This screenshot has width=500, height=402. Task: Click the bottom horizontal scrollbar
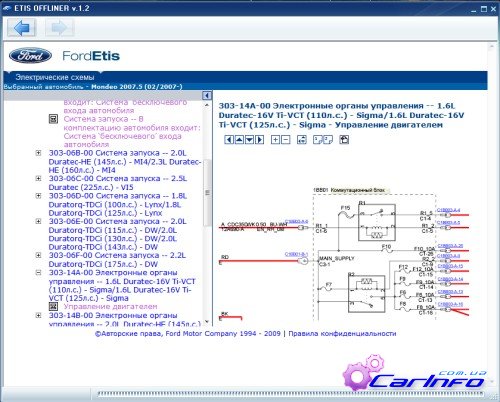(x=290, y=394)
